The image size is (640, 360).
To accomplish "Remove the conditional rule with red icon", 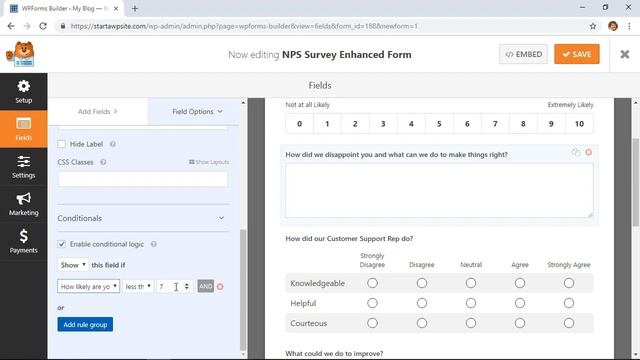I will point(220,287).
